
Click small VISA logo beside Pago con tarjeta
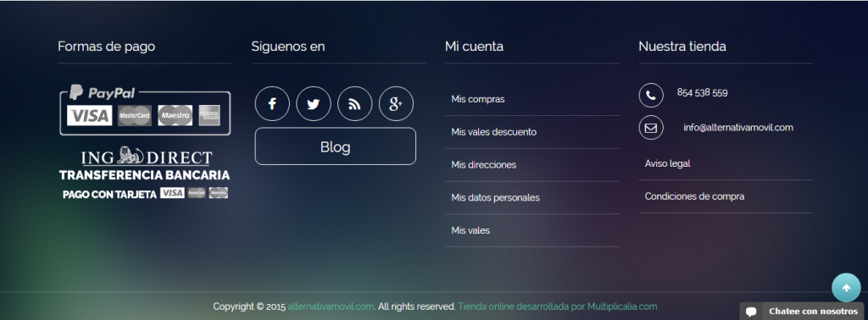point(172,193)
